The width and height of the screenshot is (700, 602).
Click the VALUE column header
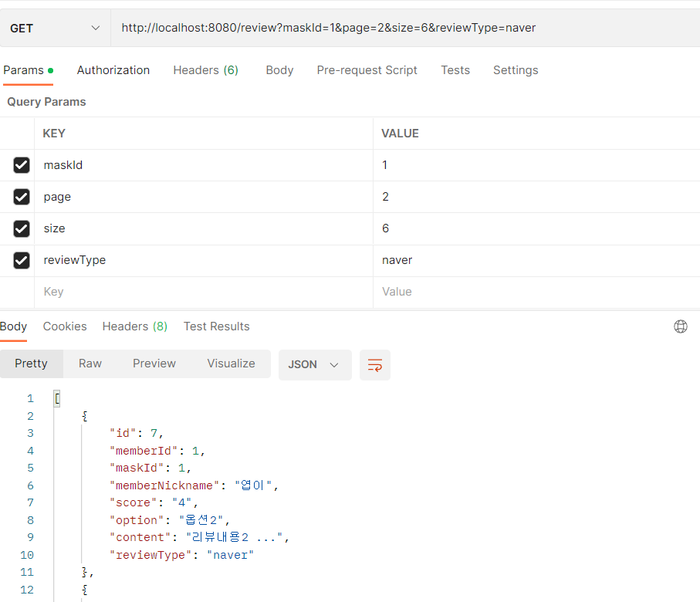(400, 134)
